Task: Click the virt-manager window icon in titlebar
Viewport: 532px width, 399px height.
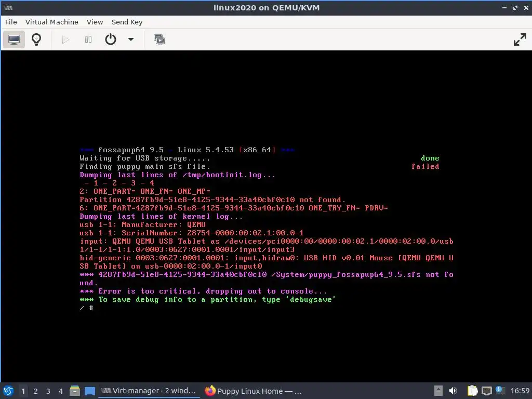Action: [8, 8]
